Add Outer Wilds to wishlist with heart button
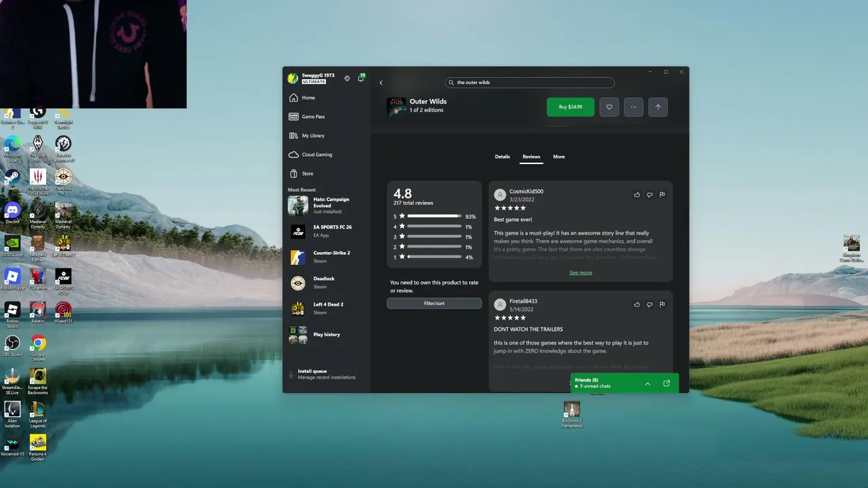 coord(609,107)
